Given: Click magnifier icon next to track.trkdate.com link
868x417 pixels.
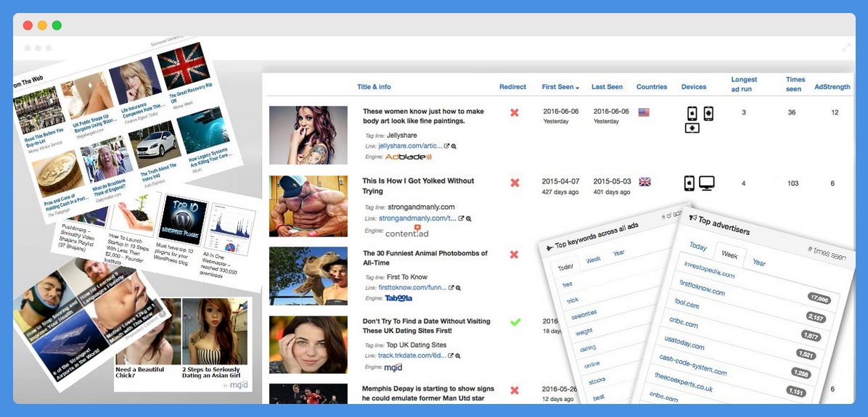Looking at the screenshot, I should point(459,355).
